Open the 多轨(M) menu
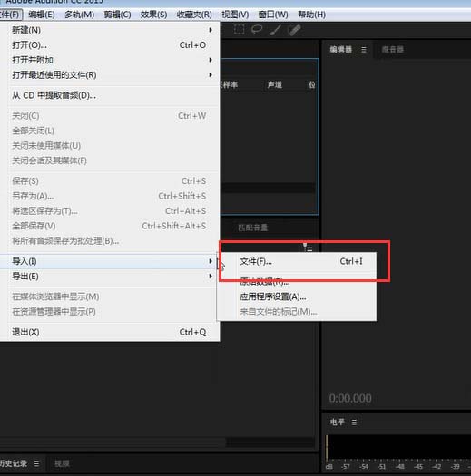The image size is (471, 476). [x=79, y=15]
